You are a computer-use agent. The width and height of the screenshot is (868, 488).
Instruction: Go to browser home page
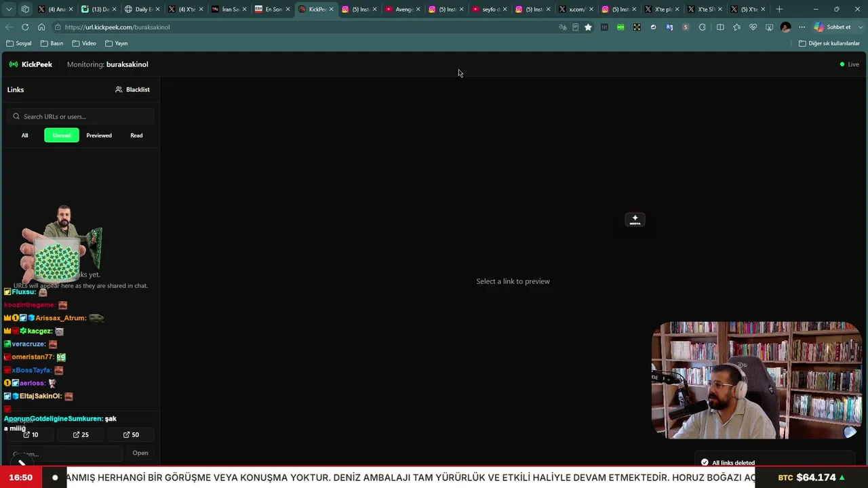click(x=41, y=27)
